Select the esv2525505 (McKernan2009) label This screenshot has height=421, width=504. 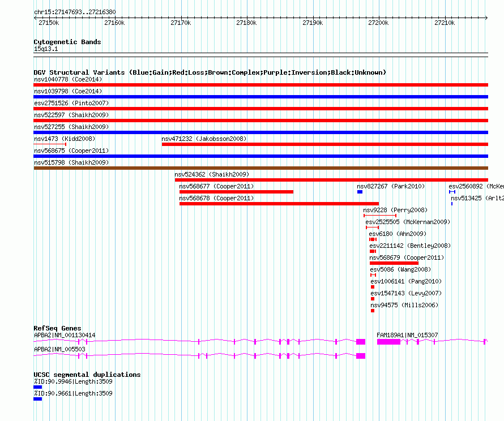click(x=408, y=222)
